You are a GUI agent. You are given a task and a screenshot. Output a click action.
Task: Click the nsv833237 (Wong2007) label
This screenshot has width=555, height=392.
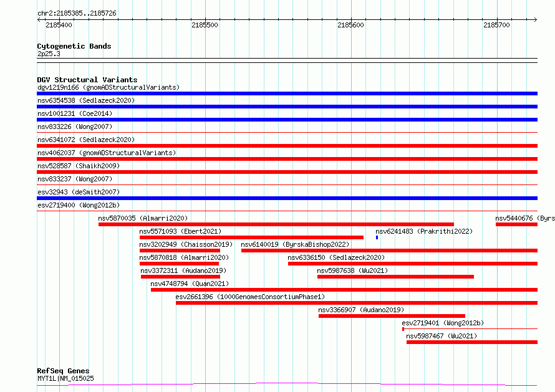pyautogui.click(x=75, y=179)
